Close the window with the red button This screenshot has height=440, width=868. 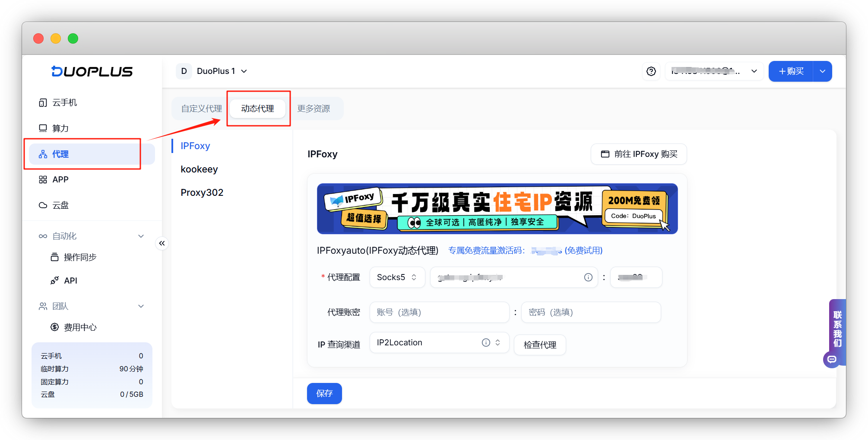point(38,38)
